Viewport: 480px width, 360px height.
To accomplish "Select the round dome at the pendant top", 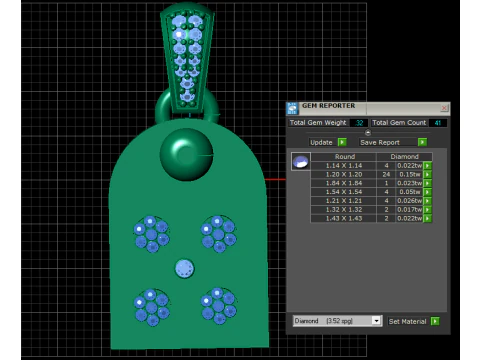I will 186,154.
